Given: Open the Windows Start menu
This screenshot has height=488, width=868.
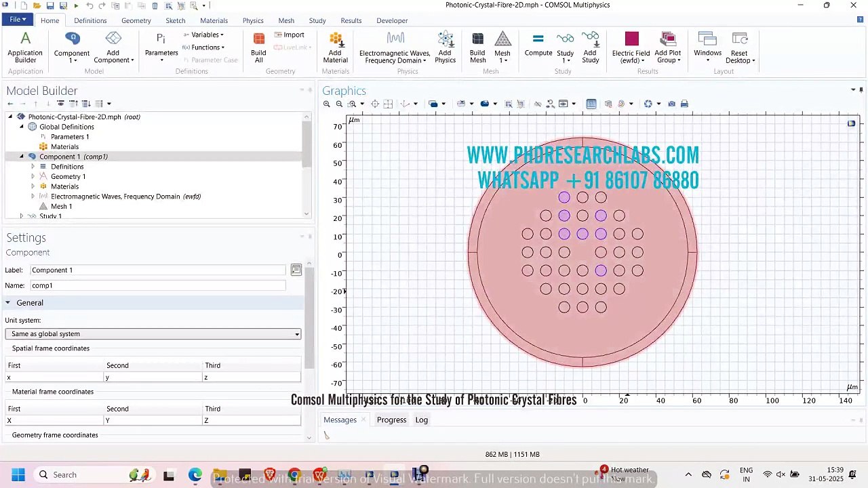Looking at the screenshot, I should [x=18, y=474].
